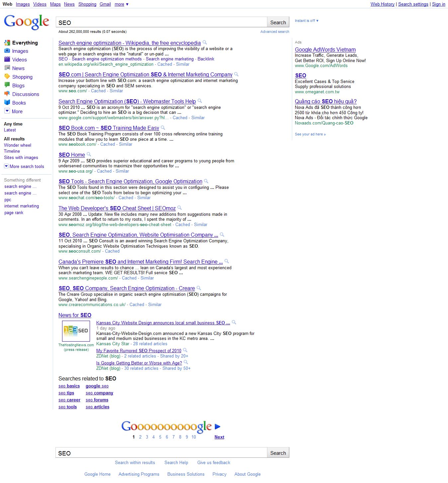Select Sites with images filter

pos(21,157)
